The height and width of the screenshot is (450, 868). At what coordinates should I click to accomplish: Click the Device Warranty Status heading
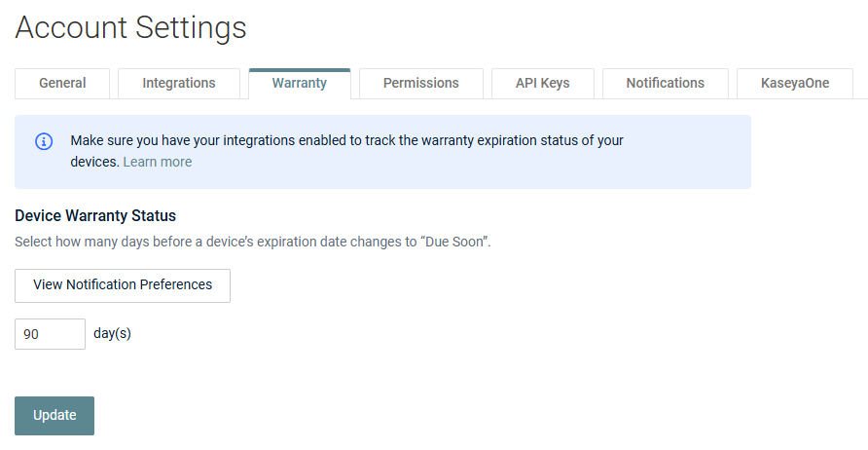(95, 215)
